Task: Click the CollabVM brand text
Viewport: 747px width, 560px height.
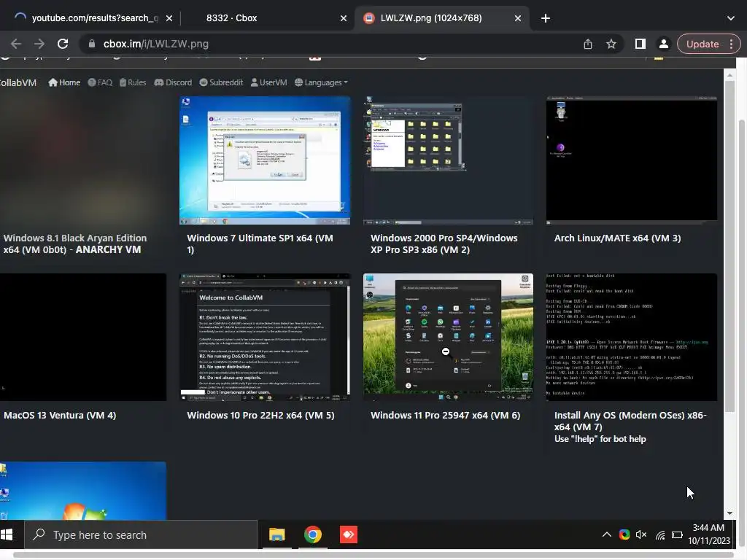Action: [18, 83]
